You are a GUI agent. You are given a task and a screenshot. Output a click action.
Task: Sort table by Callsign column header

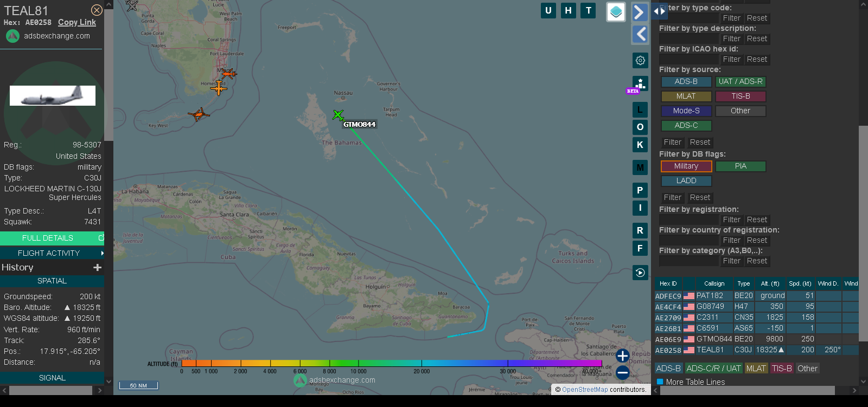point(714,283)
